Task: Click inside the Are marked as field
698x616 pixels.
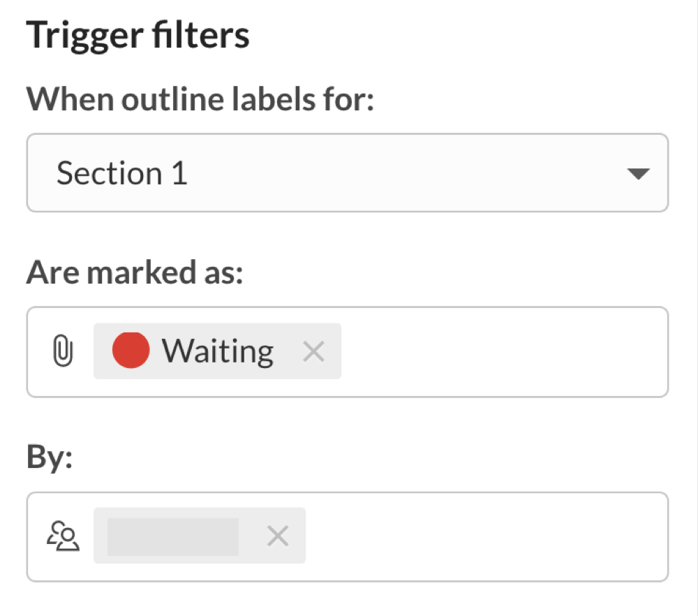Action: pos(489,351)
